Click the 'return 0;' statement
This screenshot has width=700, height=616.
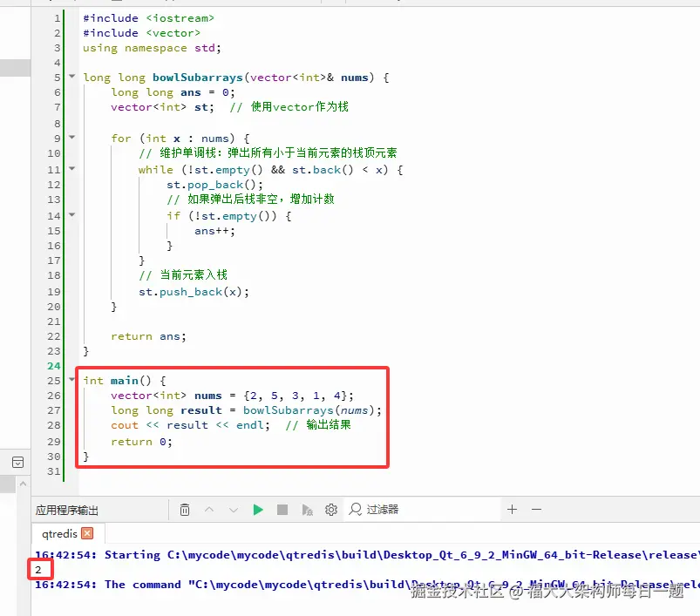coord(141,442)
